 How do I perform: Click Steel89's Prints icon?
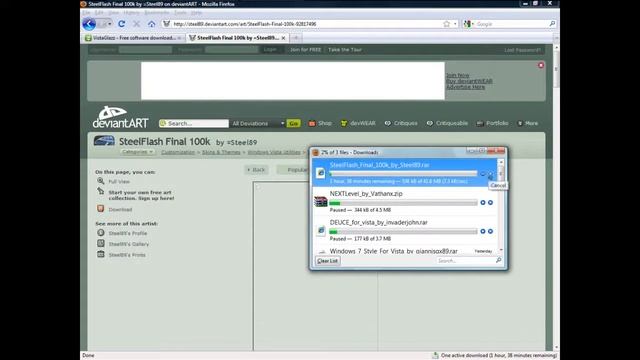(100, 254)
